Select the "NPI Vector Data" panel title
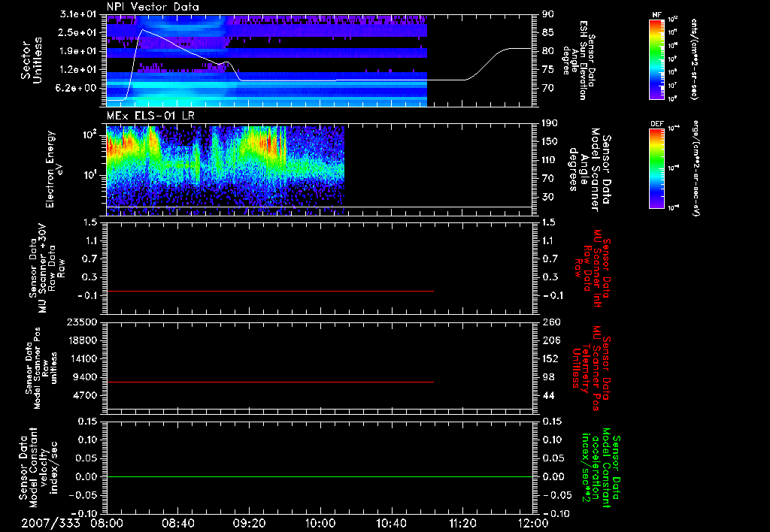 (153, 7)
